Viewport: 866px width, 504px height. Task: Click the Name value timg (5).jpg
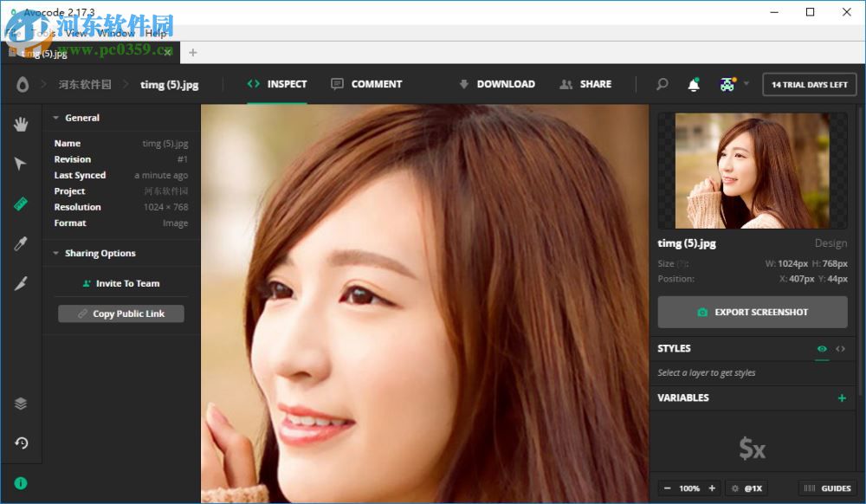coord(165,144)
